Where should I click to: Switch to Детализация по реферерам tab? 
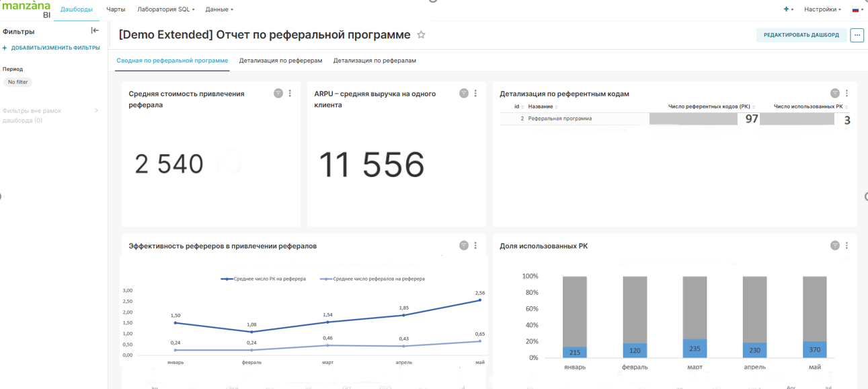(x=280, y=61)
